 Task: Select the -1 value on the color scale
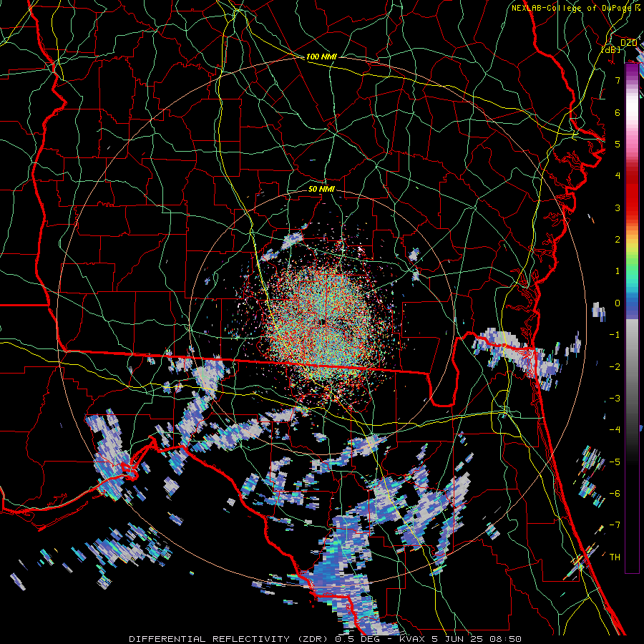pos(615,334)
